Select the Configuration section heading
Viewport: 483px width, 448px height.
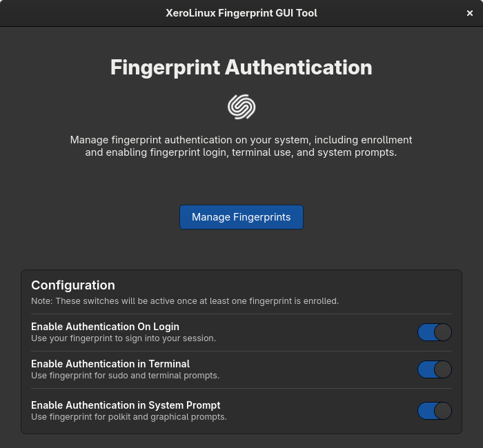(x=73, y=285)
